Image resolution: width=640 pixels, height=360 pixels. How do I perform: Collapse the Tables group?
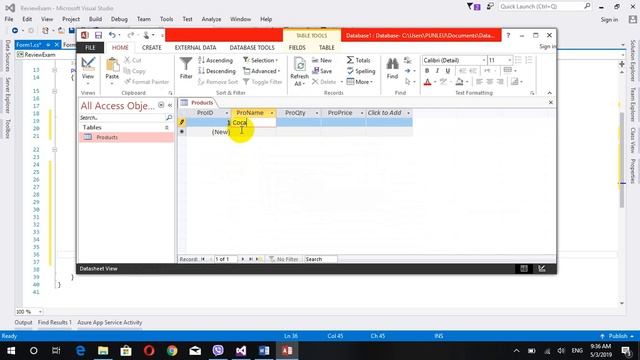click(167, 128)
